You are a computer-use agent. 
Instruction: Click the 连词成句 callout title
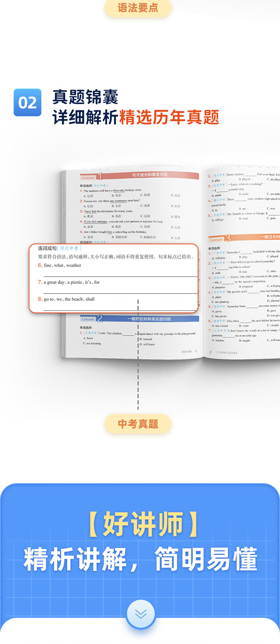(x=47, y=248)
